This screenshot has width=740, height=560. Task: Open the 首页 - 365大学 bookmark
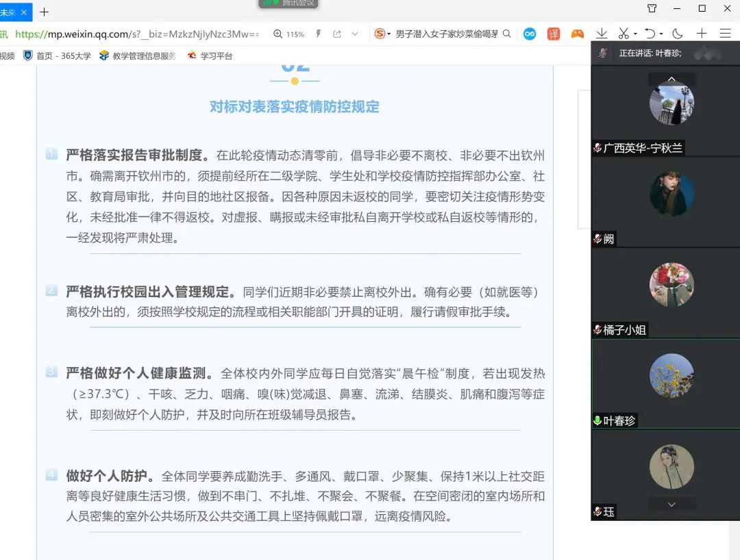coord(58,56)
